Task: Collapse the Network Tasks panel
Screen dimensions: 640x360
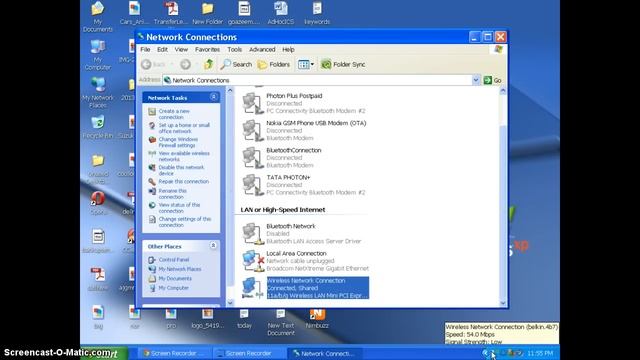Action: [213, 97]
